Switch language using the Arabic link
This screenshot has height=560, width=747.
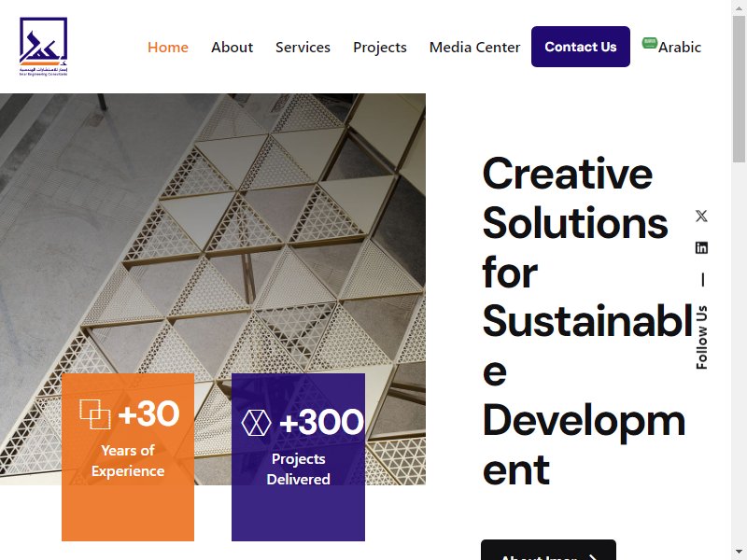pyautogui.click(x=680, y=47)
